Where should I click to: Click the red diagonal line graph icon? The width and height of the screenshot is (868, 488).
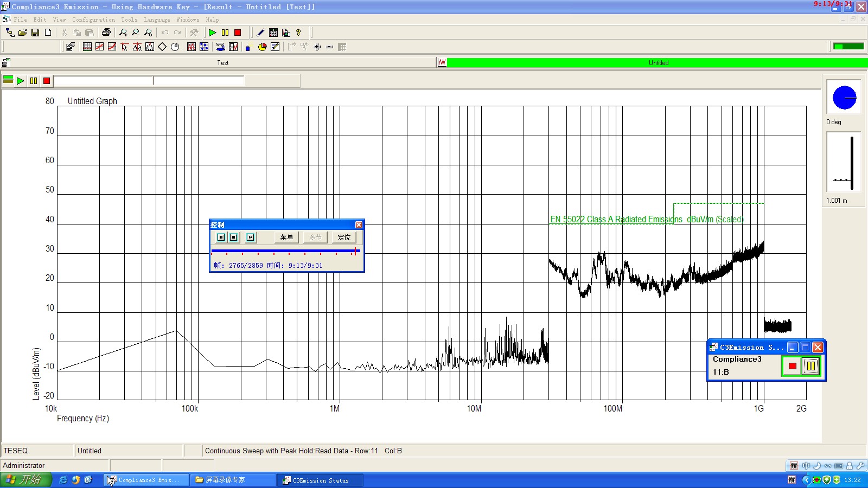tap(99, 47)
